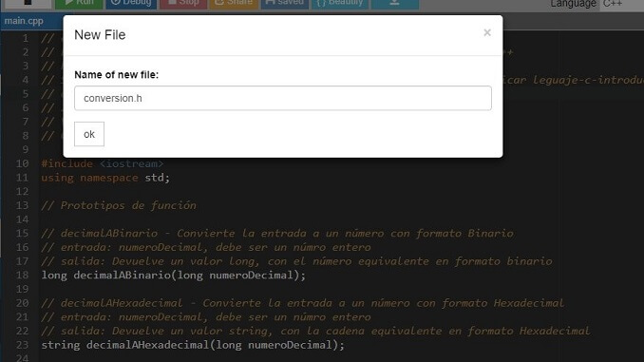Image resolution: width=644 pixels, height=362 pixels.
Task: Click the 'Name of new file:' label
Action: (x=116, y=75)
